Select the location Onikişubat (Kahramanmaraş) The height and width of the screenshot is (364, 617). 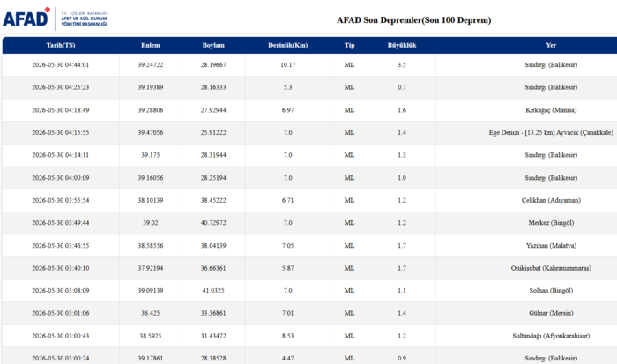(x=551, y=268)
